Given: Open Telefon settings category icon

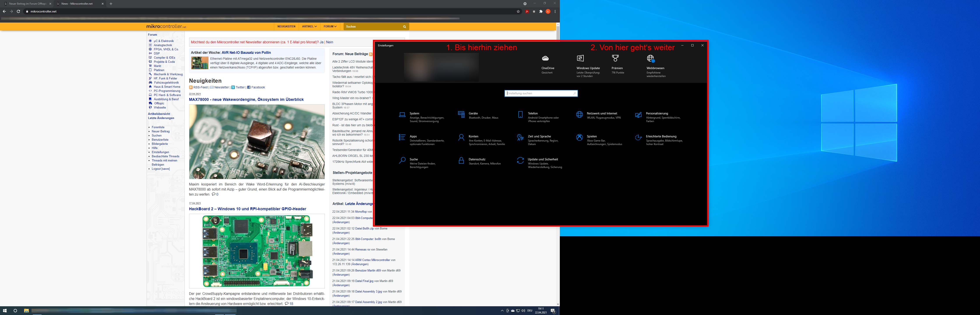Looking at the screenshot, I should click(x=520, y=114).
